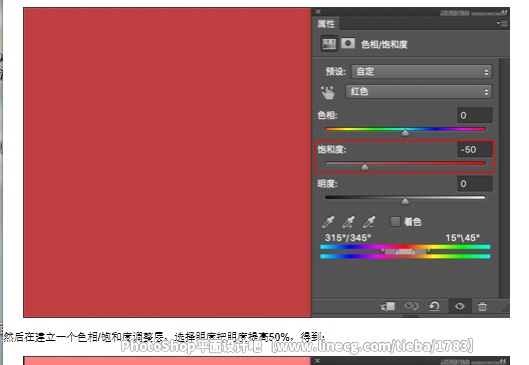Open the 预设 preset dropdown
The height and width of the screenshot is (365, 529).
tap(421, 72)
